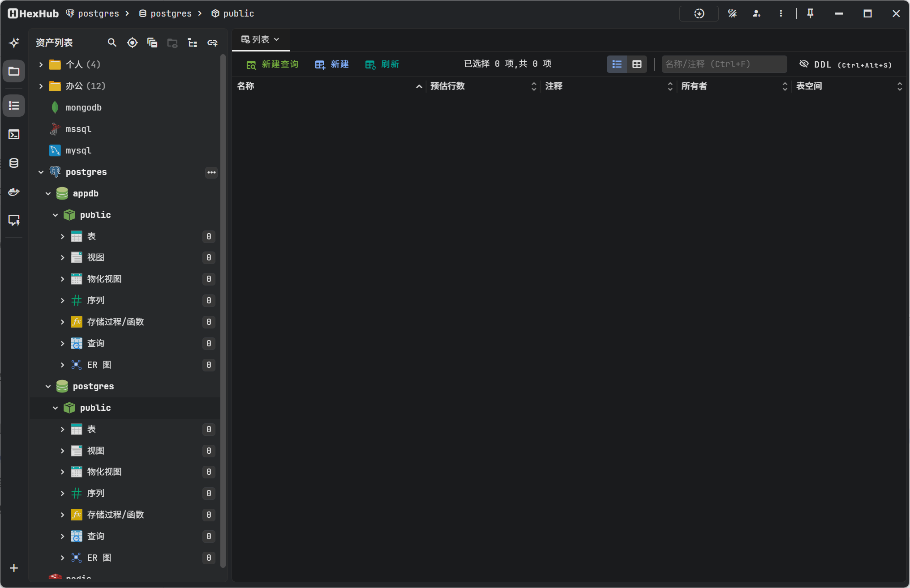Select the mysql connection

tap(78, 150)
